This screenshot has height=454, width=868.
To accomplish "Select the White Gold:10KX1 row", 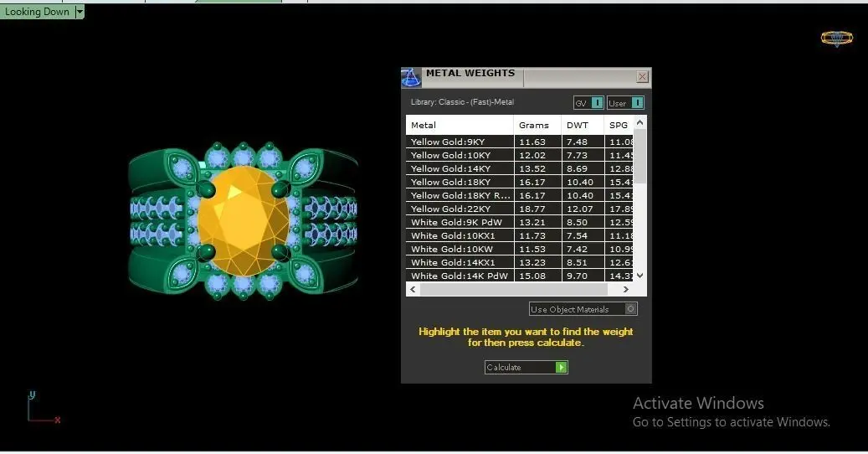I will point(519,235).
